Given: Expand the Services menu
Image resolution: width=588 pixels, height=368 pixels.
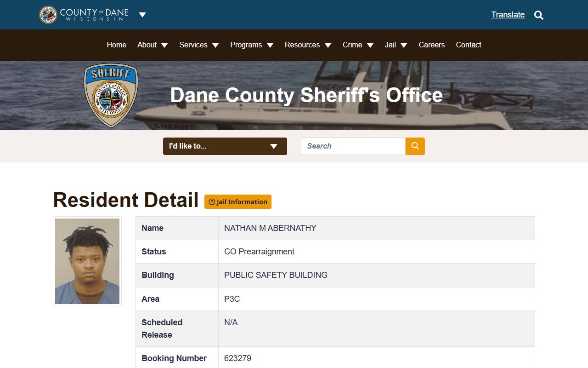Looking at the screenshot, I should tap(199, 45).
